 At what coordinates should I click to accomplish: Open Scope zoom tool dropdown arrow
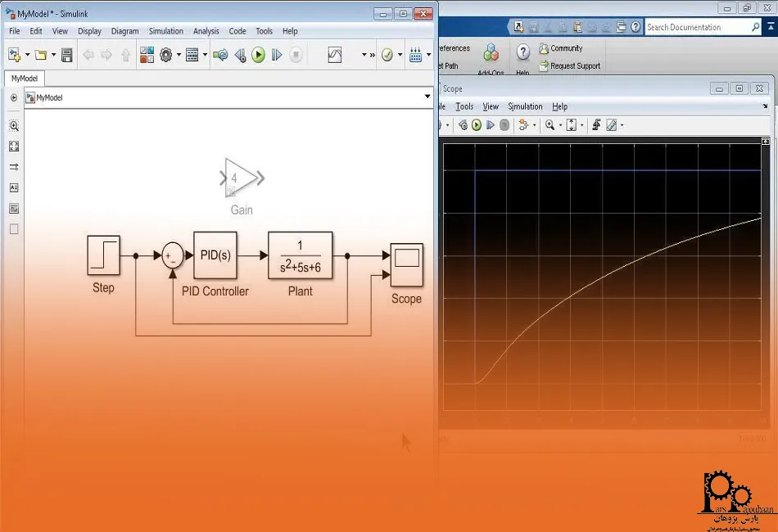point(560,125)
